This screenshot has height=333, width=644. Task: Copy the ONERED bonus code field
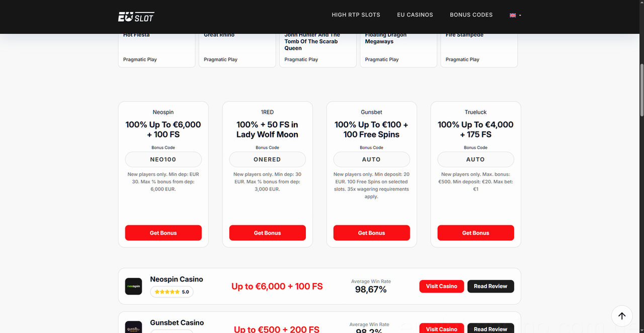coord(268,159)
